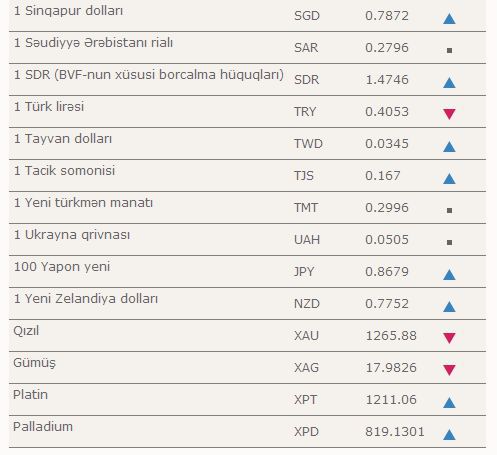Select the 1 Türk lirəsi currency name
This screenshot has width=497, height=455.
[x=49, y=107]
